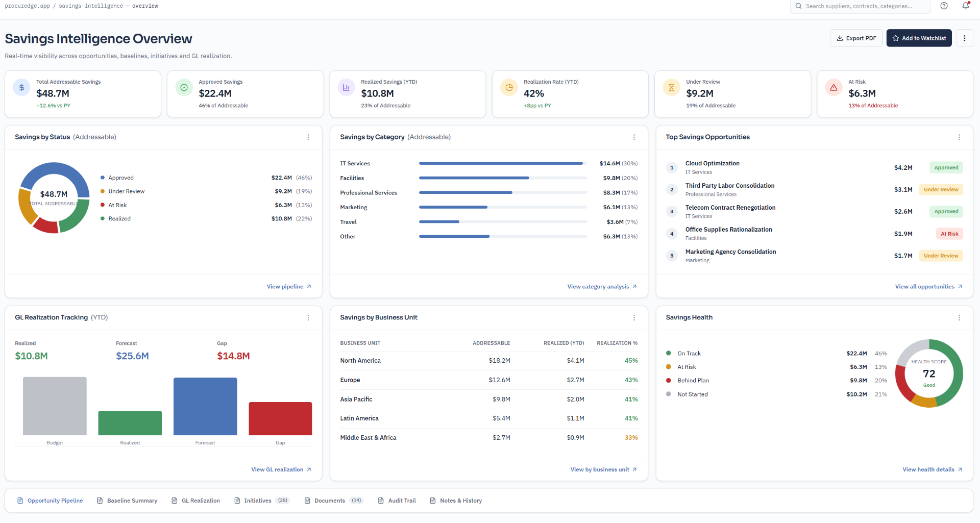
Task: Open the View health details link
Action: (x=933, y=469)
